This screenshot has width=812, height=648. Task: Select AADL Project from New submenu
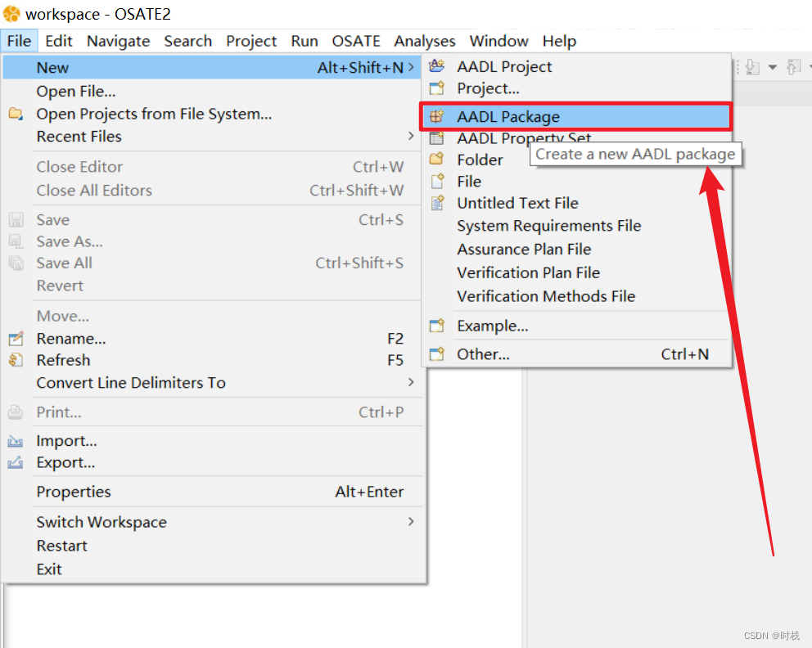[x=576, y=66]
